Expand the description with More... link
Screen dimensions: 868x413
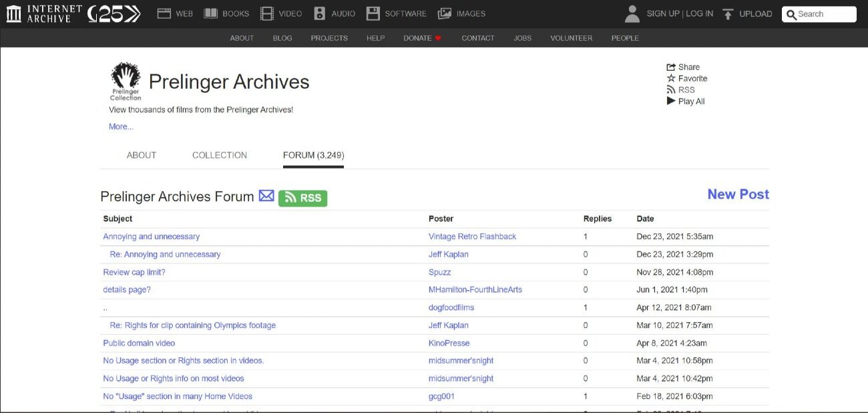[x=121, y=126]
